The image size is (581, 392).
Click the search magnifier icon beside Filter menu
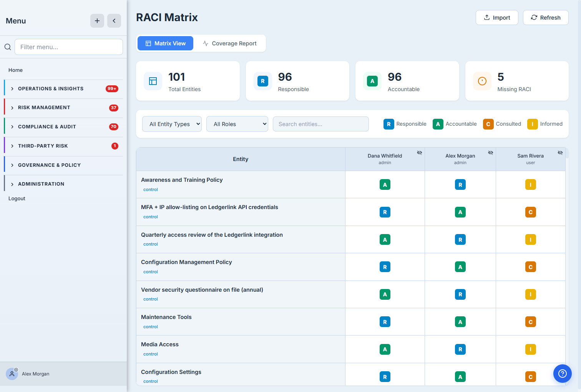(x=8, y=47)
